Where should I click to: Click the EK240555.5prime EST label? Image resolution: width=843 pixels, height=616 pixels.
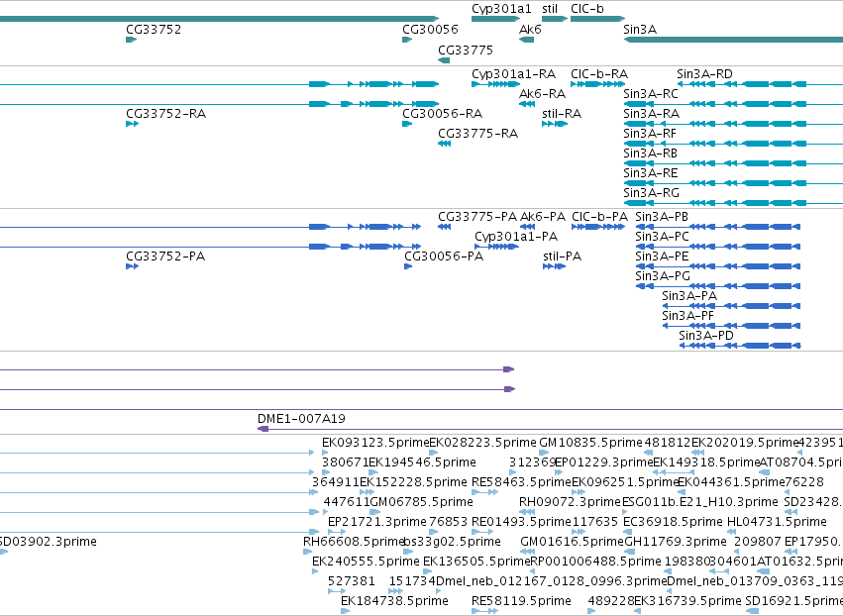tap(366, 562)
